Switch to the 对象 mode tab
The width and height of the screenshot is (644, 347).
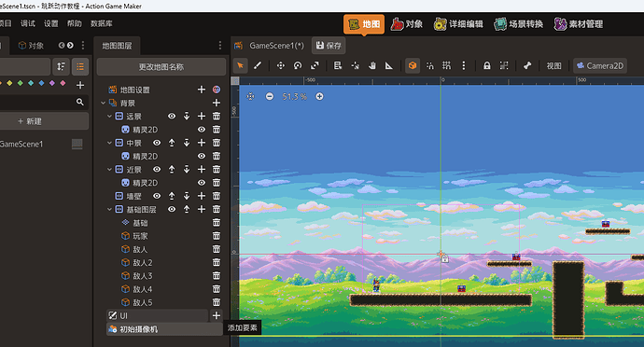[x=407, y=24]
